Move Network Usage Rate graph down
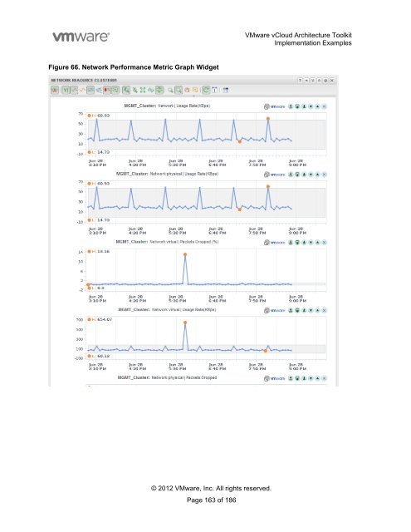The width and height of the screenshot is (411, 532). click(x=311, y=106)
